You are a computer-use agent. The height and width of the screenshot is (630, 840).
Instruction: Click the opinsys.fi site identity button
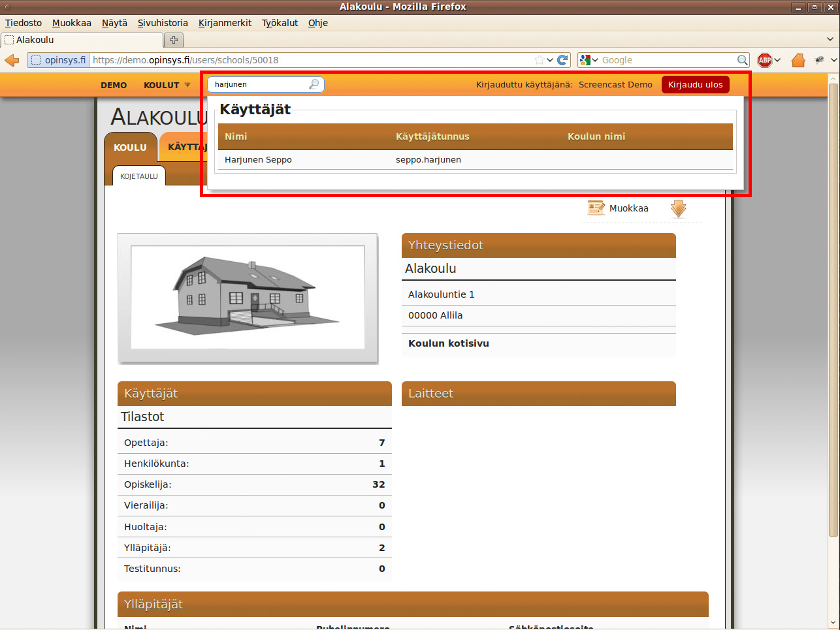58,60
